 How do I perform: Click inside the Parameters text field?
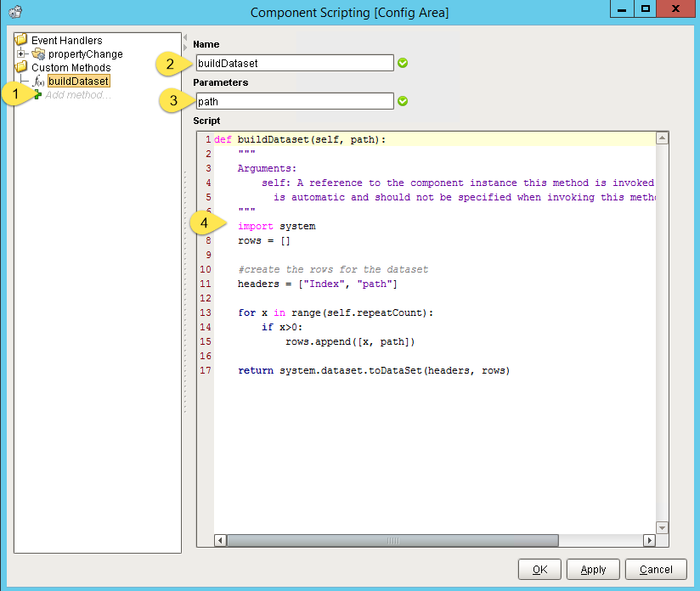(293, 101)
